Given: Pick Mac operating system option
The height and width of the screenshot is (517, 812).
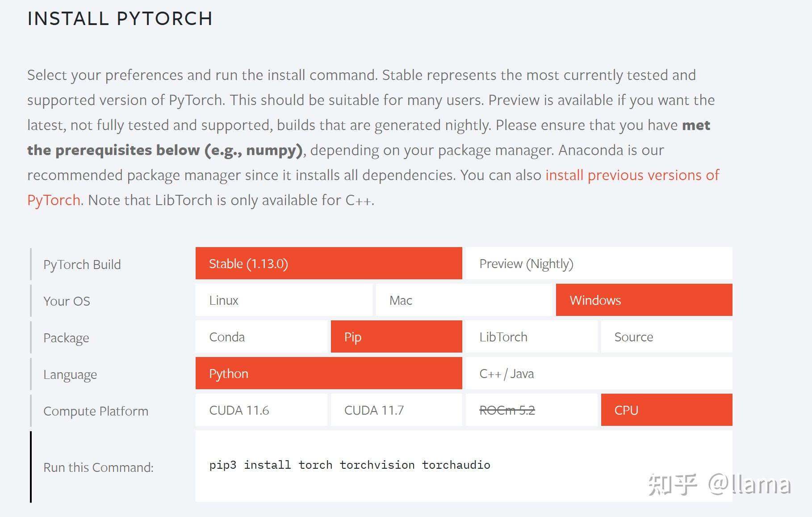Looking at the screenshot, I should pyautogui.click(x=464, y=300).
